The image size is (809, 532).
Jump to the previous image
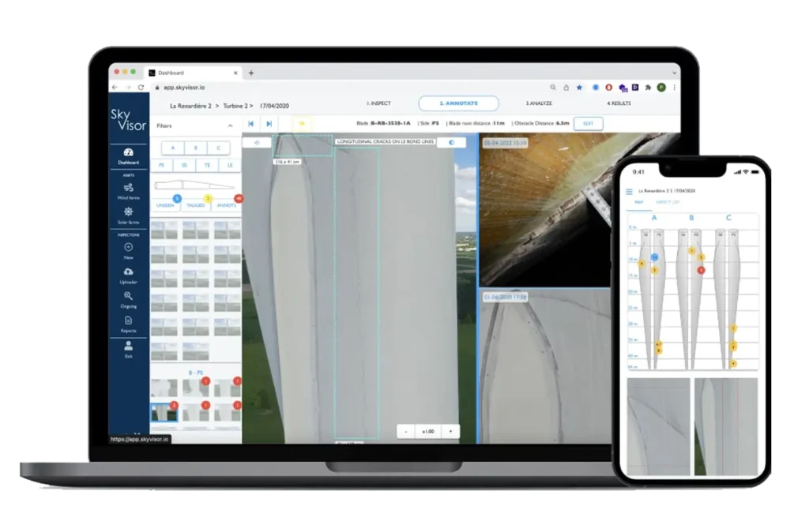point(250,124)
